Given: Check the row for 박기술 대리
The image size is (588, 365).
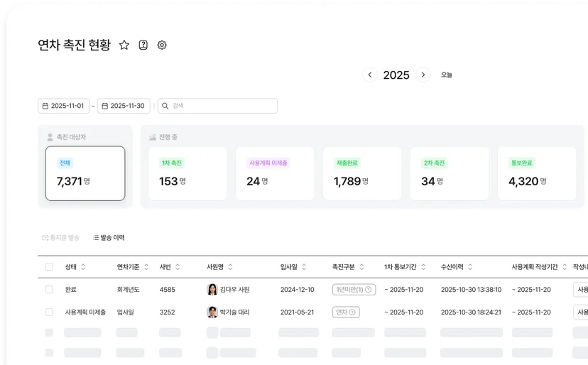Looking at the screenshot, I should coord(49,312).
